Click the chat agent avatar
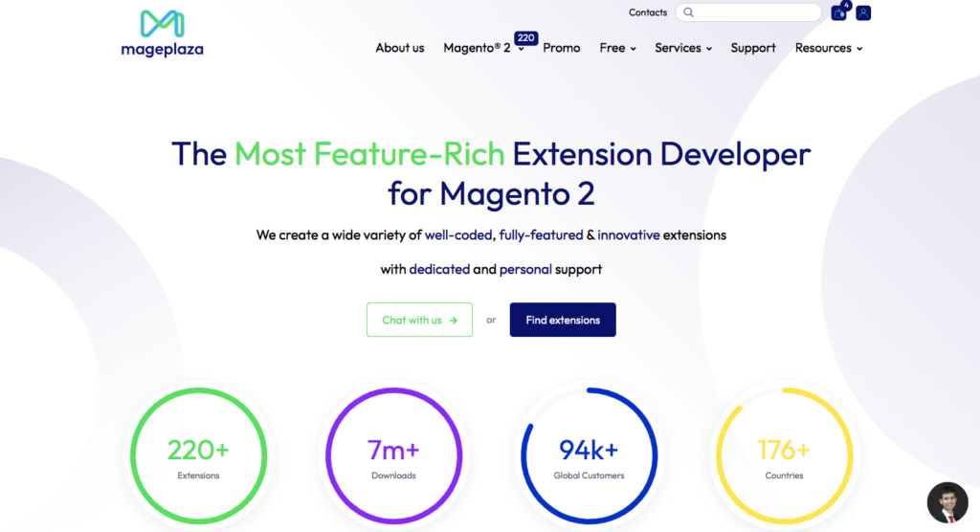The width and height of the screenshot is (980, 532). pyautogui.click(x=947, y=502)
